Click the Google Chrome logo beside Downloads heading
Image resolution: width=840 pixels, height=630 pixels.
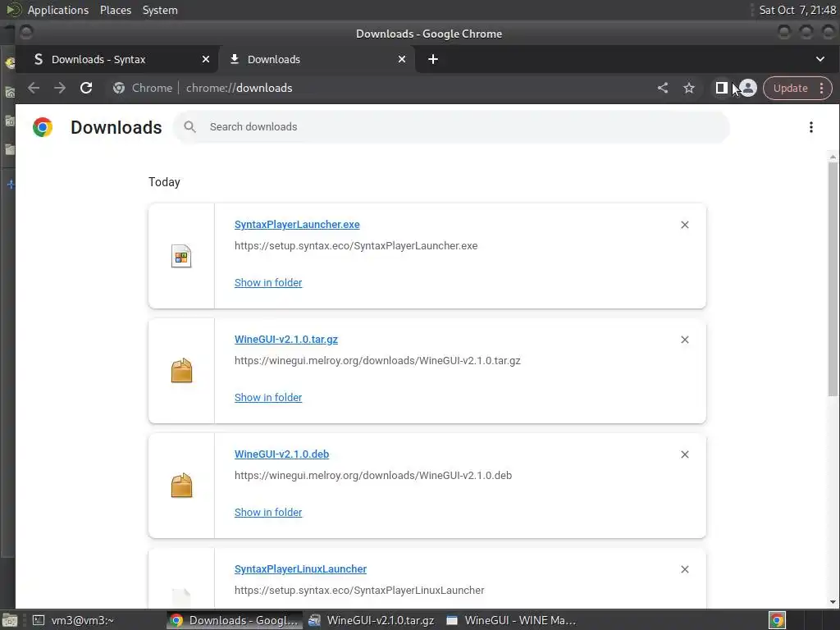pos(43,127)
